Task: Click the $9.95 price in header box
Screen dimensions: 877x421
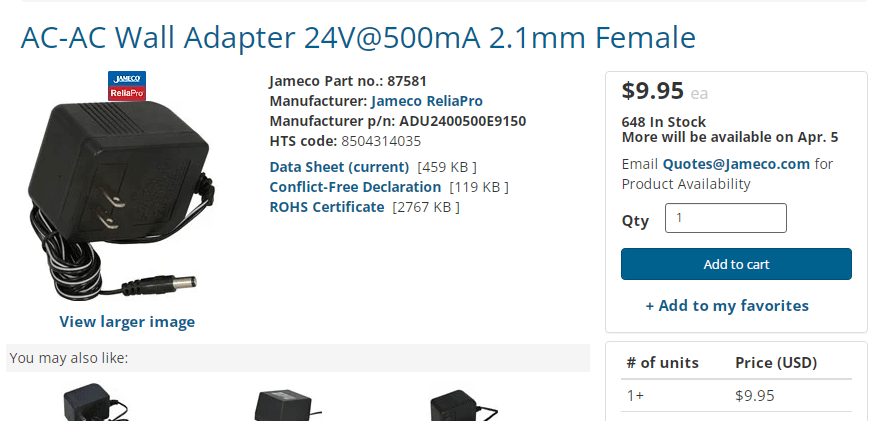Action: coord(652,91)
